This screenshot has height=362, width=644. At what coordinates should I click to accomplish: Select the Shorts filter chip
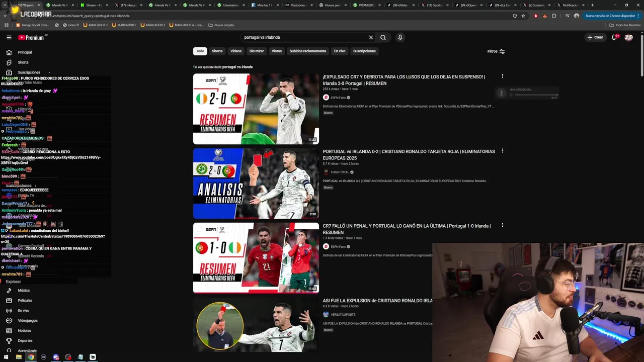pos(217,51)
